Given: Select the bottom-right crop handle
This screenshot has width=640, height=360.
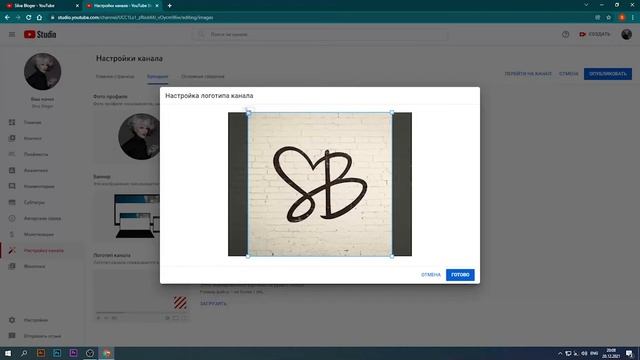Looking at the screenshot, I should tap(392, 256).
